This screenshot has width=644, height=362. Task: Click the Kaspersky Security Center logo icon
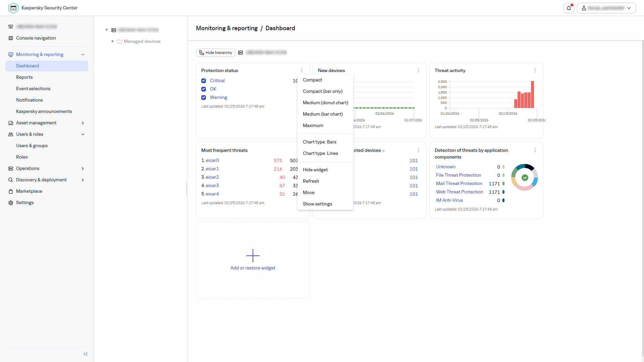point(13,8)
